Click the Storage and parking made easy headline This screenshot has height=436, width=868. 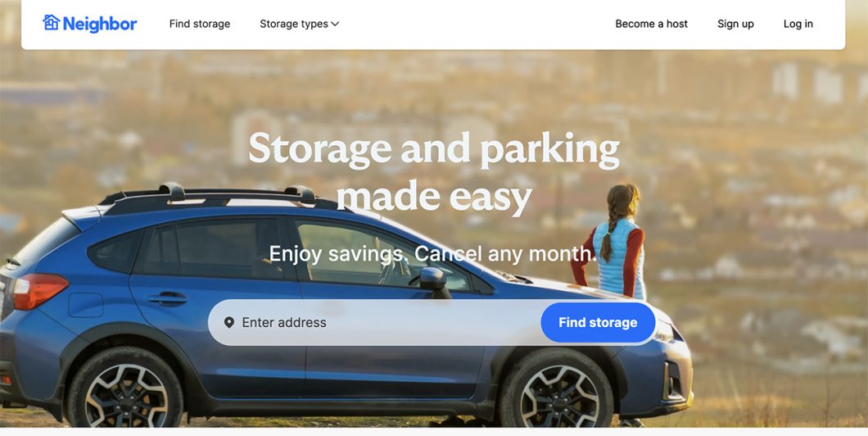434,173
